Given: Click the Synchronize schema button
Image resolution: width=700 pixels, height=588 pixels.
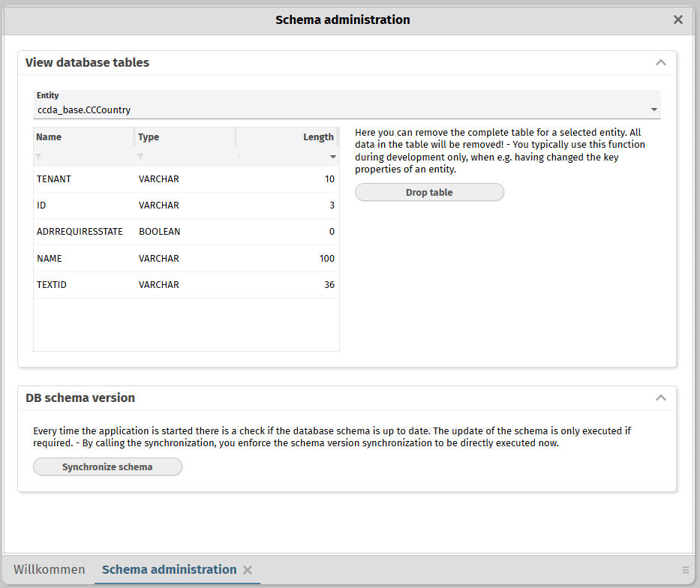Looking at the screenshot, I should click(107, 467).
